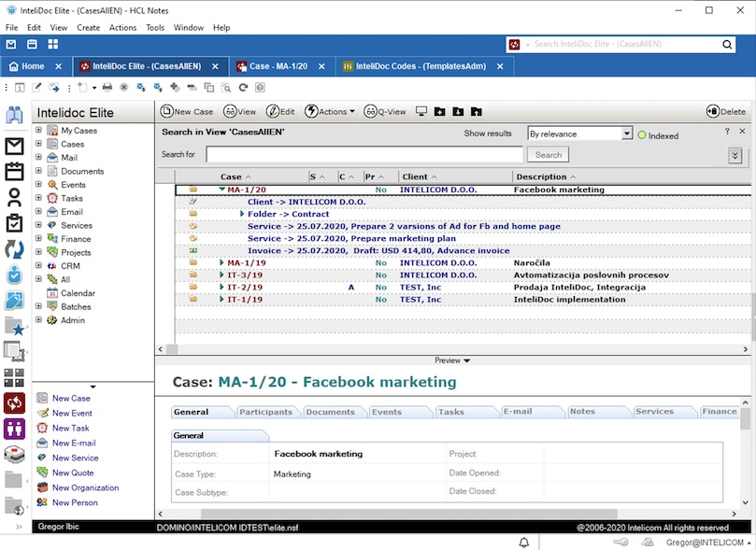Click New Event link in sidebar
The image size is (756, 550).
coord(72,413)
